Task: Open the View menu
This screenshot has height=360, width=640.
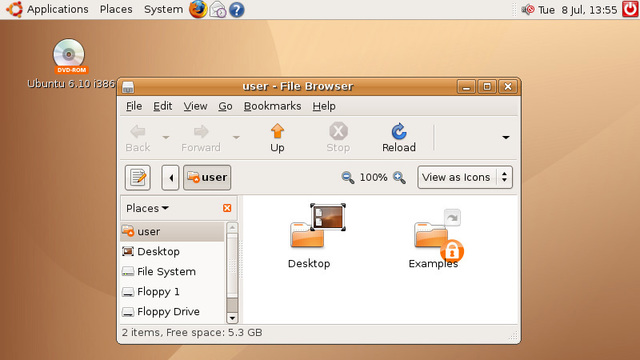Action: 195,106
